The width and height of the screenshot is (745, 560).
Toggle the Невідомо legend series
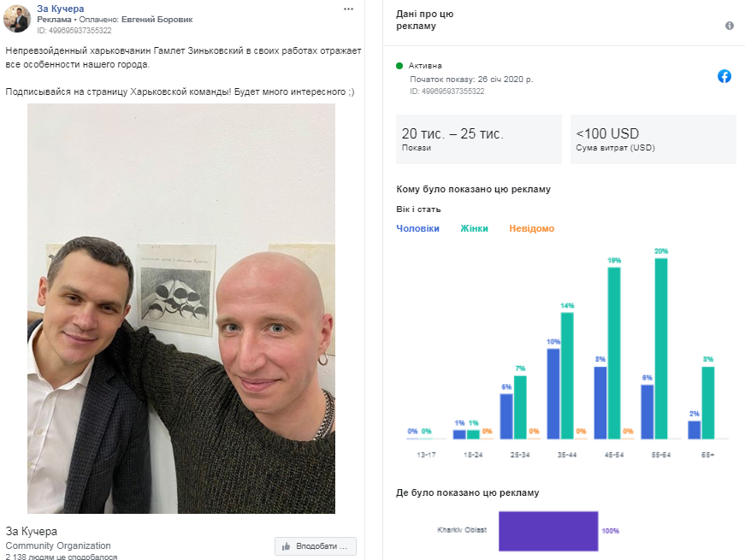pos(532,228)
